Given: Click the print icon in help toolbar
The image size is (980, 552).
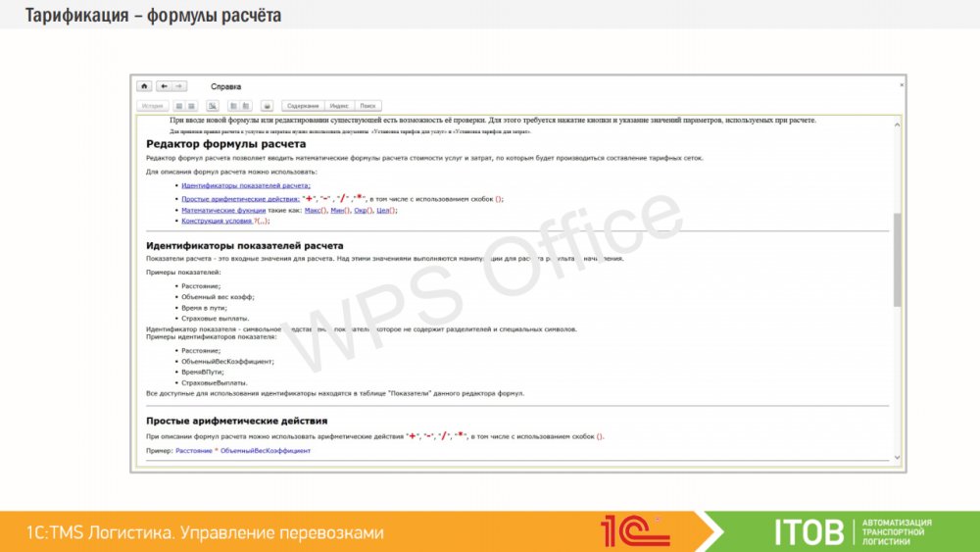Looking at the screenshot, I should [x=267, y=106].
